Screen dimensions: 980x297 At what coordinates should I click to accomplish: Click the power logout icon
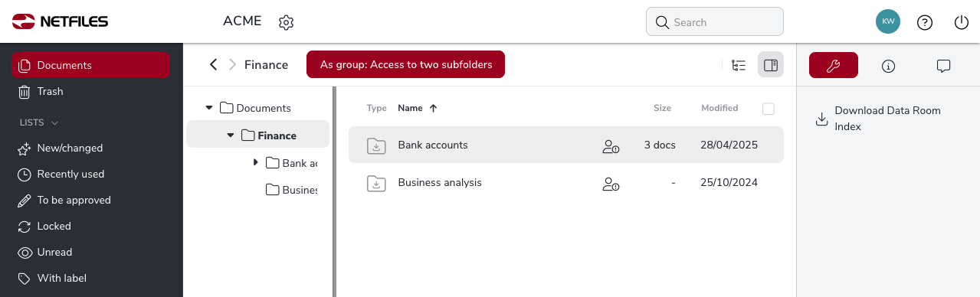coord(962,22)
